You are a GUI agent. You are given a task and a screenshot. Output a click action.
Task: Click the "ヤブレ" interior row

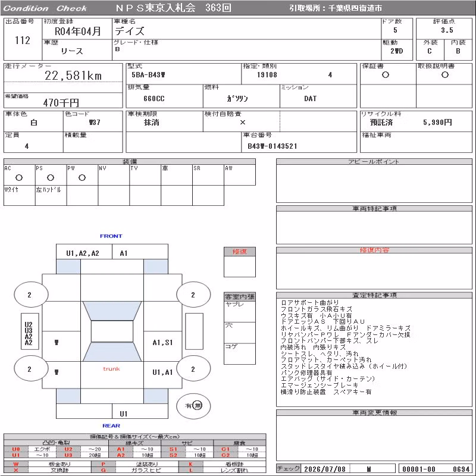tap(240, 311)
